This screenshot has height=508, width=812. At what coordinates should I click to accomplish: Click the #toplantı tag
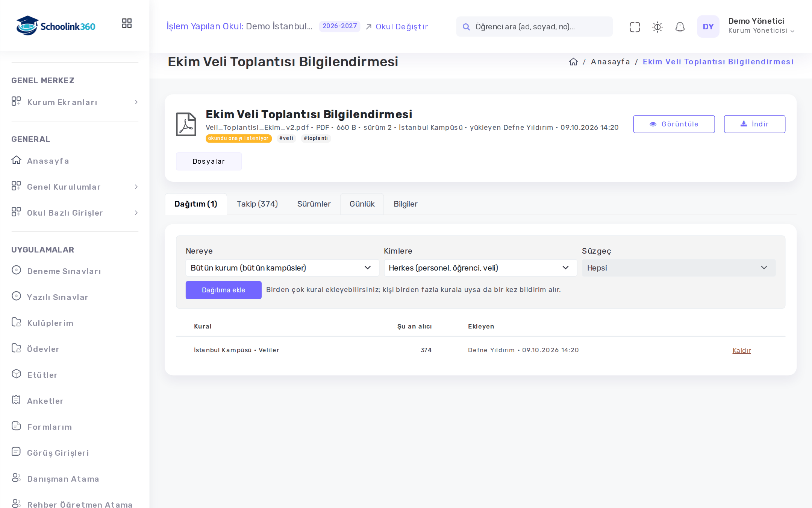316,138
